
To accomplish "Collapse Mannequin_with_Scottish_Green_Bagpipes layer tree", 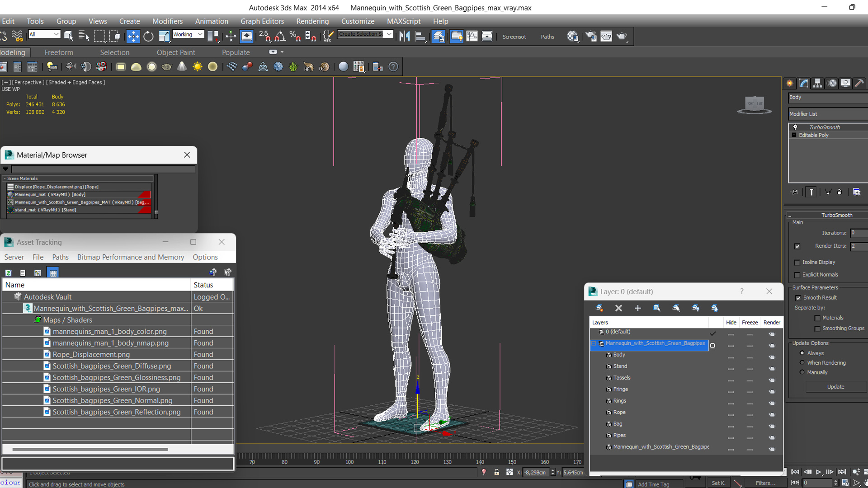I will pos(594,343).
